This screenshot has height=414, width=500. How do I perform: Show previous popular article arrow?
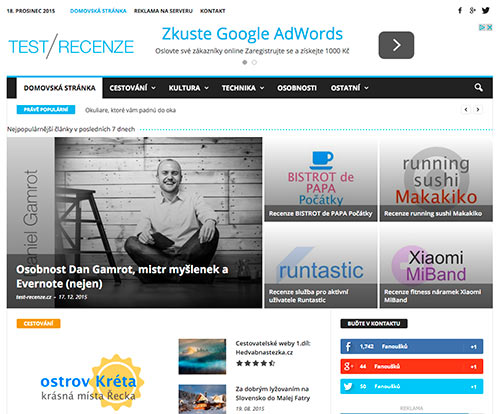466,109
